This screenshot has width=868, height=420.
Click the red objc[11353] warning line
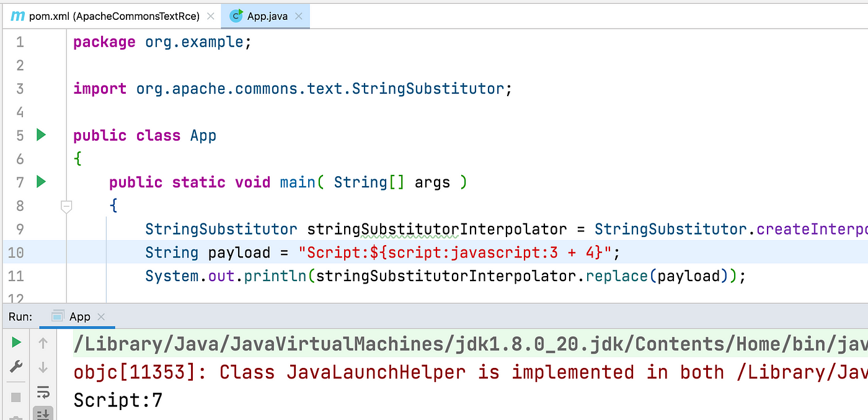coord(471,372)
